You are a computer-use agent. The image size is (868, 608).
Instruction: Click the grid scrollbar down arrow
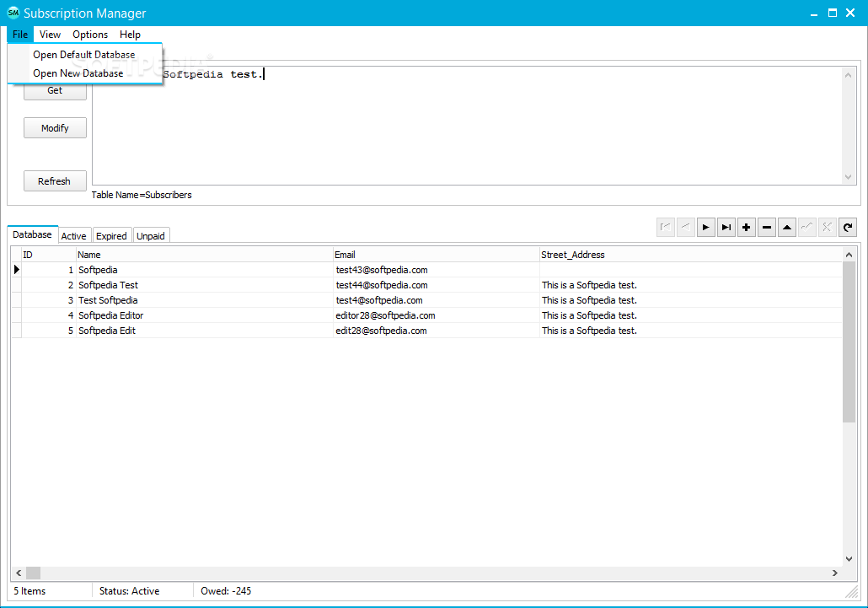(x=849, y=559)
